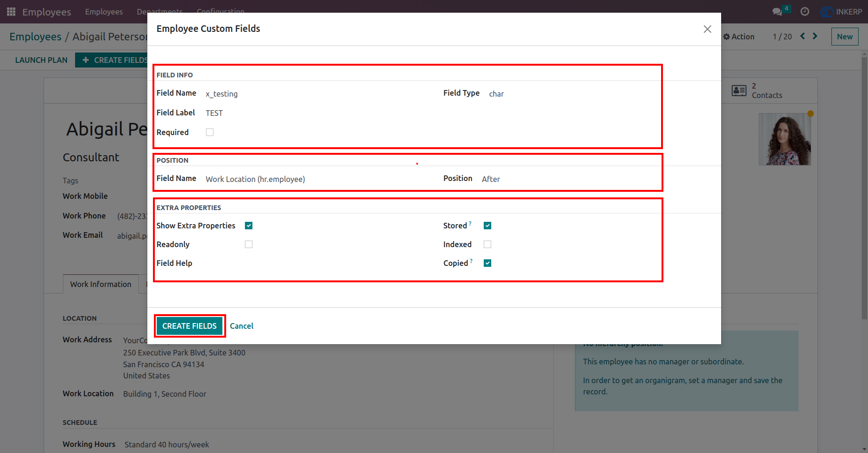Uncheck the Stored checkbox
Screen dimensions: 868x453
click(x=487, y=226)
